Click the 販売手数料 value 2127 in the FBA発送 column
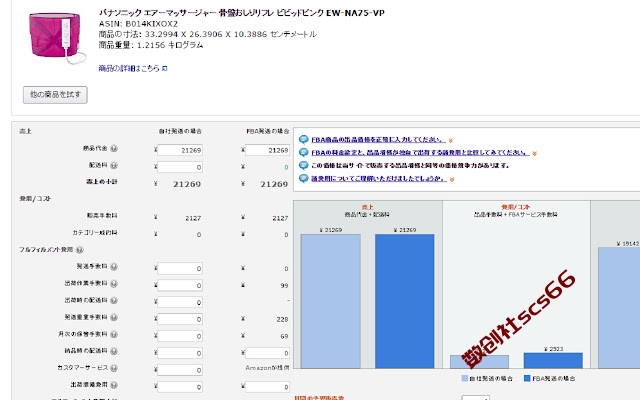The image size is (640, 400). (280, 218)
